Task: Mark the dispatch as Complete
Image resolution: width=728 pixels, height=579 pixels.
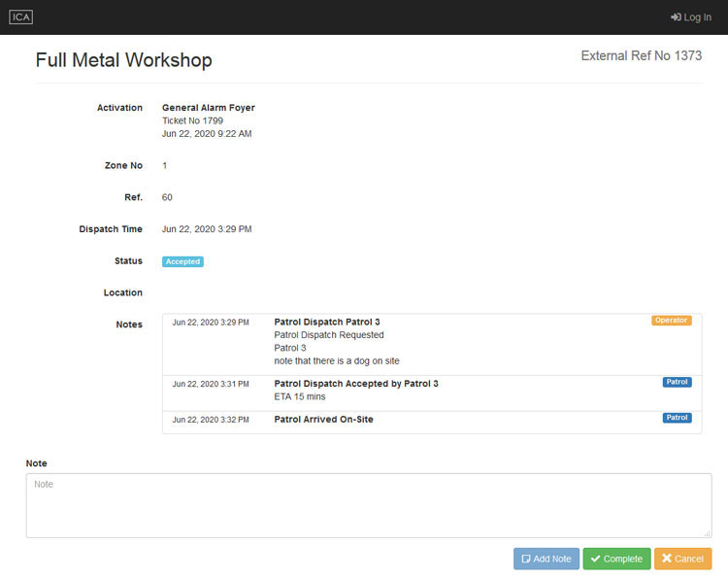Action: [616, 559]
